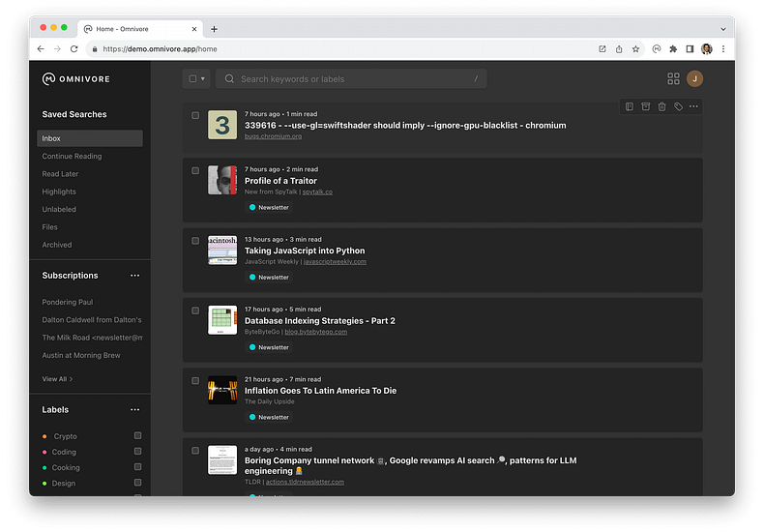The width and height of the screenshot is (764, 532).
Task: Click Newsletter label on Profile of a Traitor
Action: 269,208
